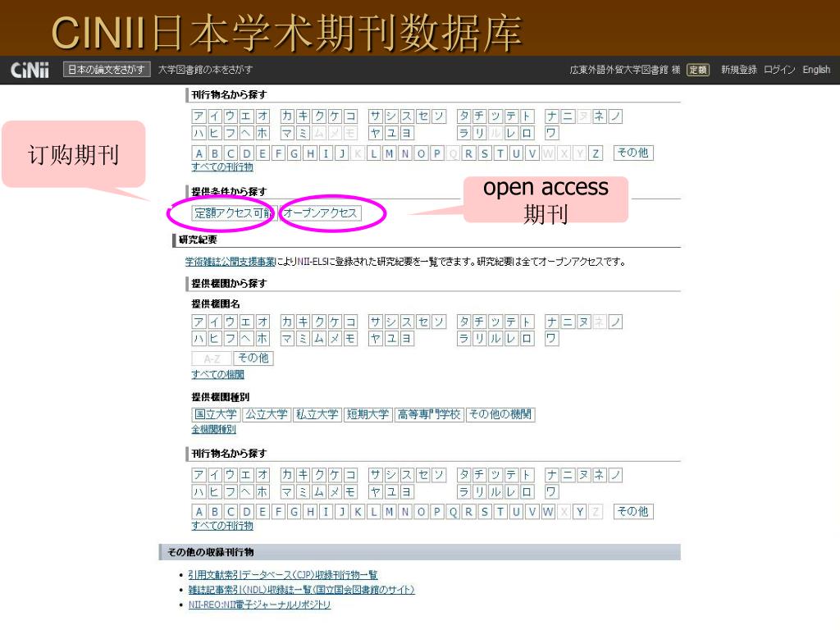The height and width of the screenshot is (630, 840).
Task: Click すべての機関 link
Action: point(218,374)
